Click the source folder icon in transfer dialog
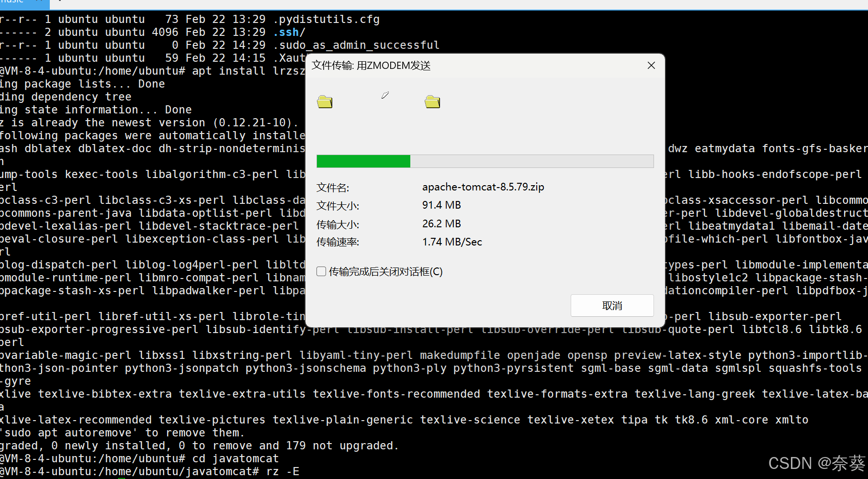 tap(325, 101)
